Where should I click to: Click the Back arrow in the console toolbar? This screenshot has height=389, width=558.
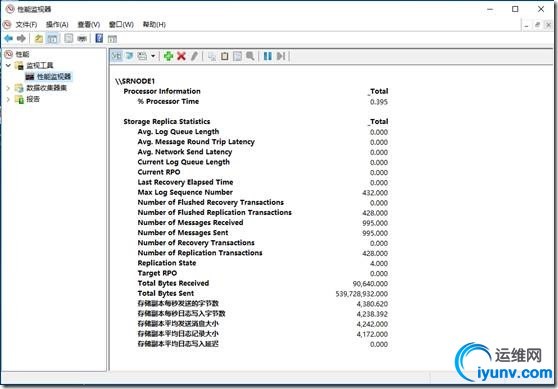coord(9,38)
